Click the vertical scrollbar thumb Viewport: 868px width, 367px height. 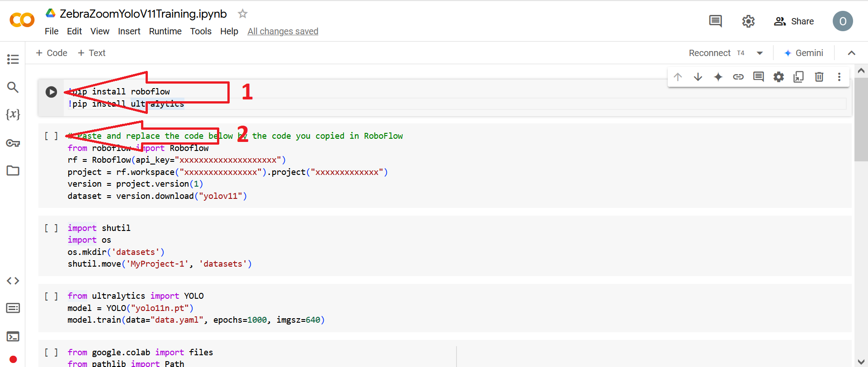[x=861, y=119]
